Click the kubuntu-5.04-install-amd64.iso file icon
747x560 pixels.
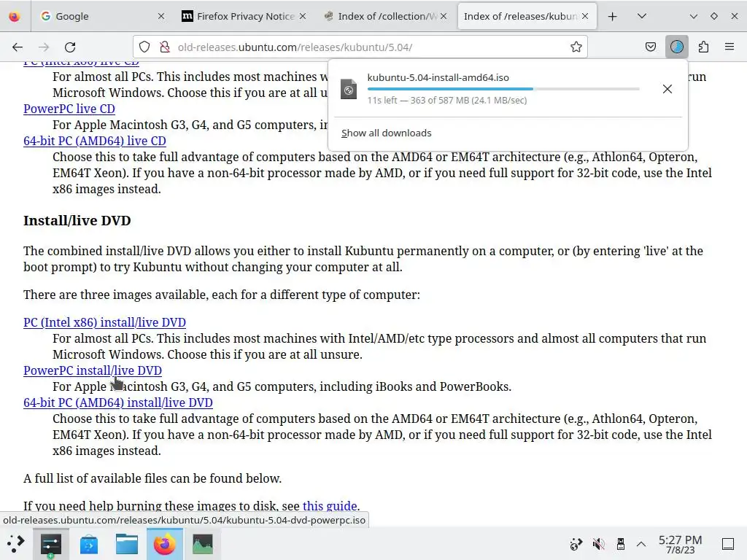(349, 89)
